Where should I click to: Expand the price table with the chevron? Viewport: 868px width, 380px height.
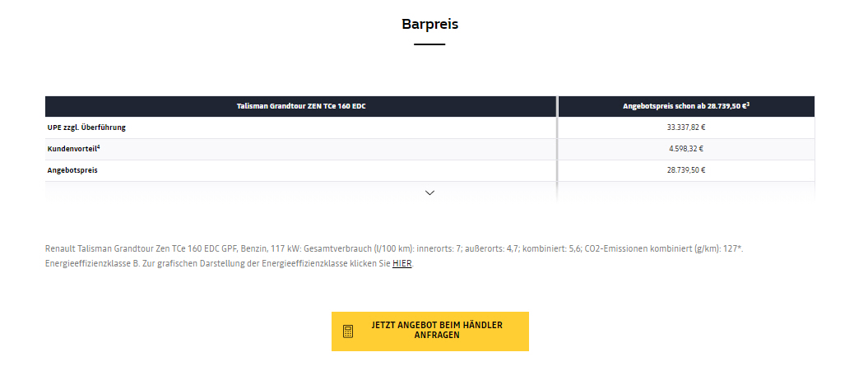(x=429, y=192)
